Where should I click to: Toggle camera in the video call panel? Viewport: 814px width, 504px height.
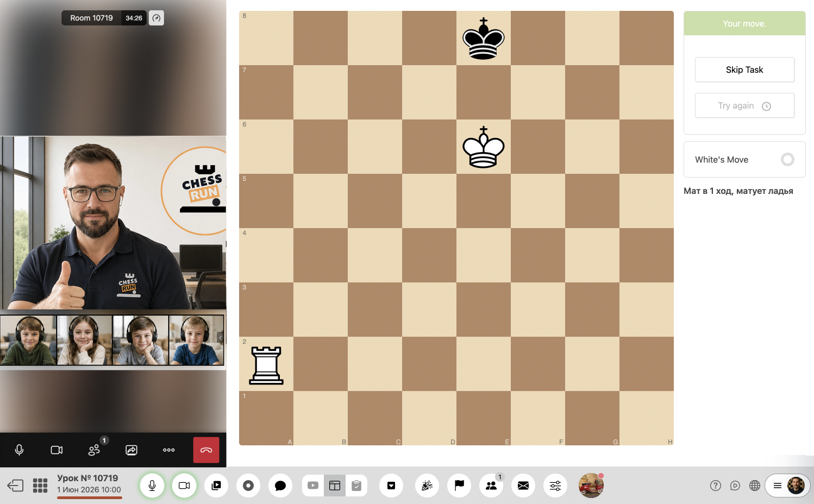pyautogui.click(x=57, y=450)
